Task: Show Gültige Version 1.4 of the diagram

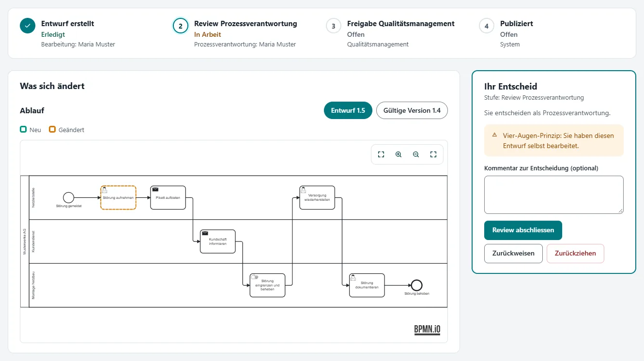Action: pos(412,110)
